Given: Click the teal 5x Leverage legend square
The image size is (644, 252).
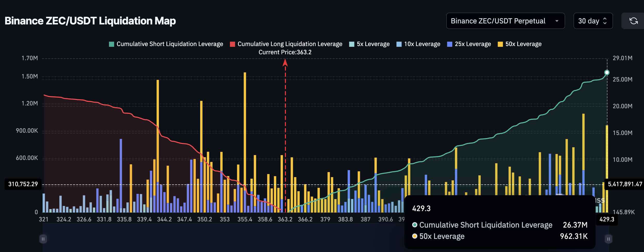Looking at the screenshot, I should coord(351,44).
